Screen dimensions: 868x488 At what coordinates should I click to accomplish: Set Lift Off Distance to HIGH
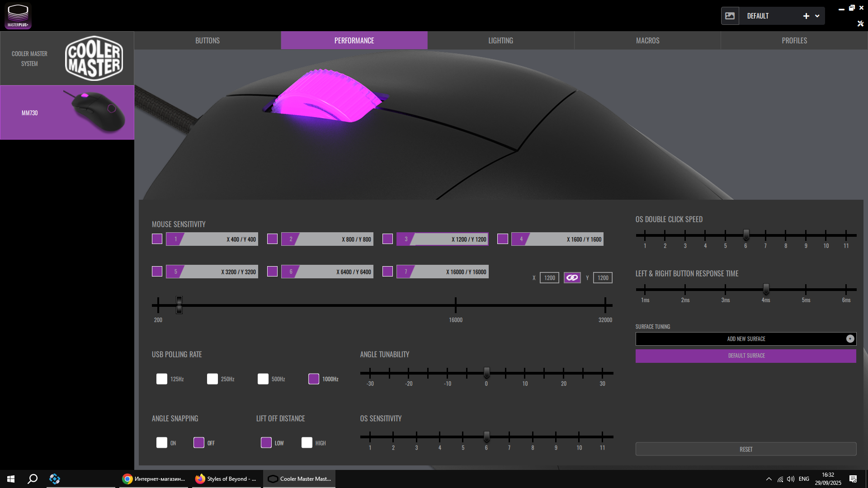[307, 443]
